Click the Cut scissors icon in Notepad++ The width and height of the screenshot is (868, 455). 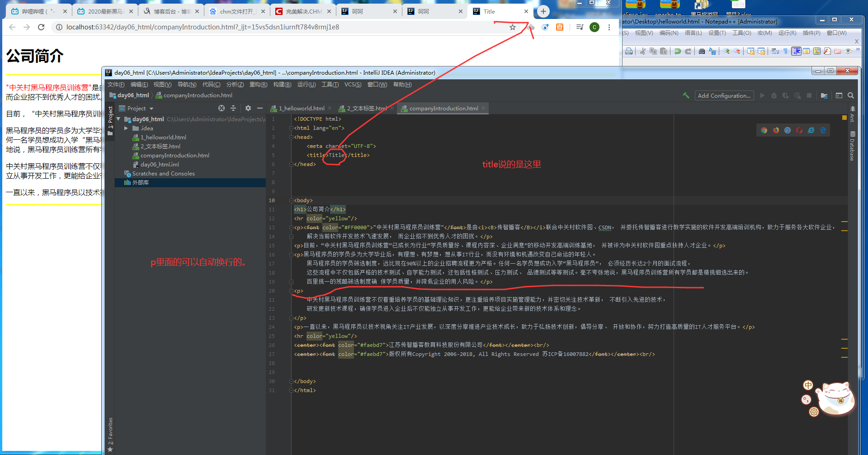(x=642, y=51)
